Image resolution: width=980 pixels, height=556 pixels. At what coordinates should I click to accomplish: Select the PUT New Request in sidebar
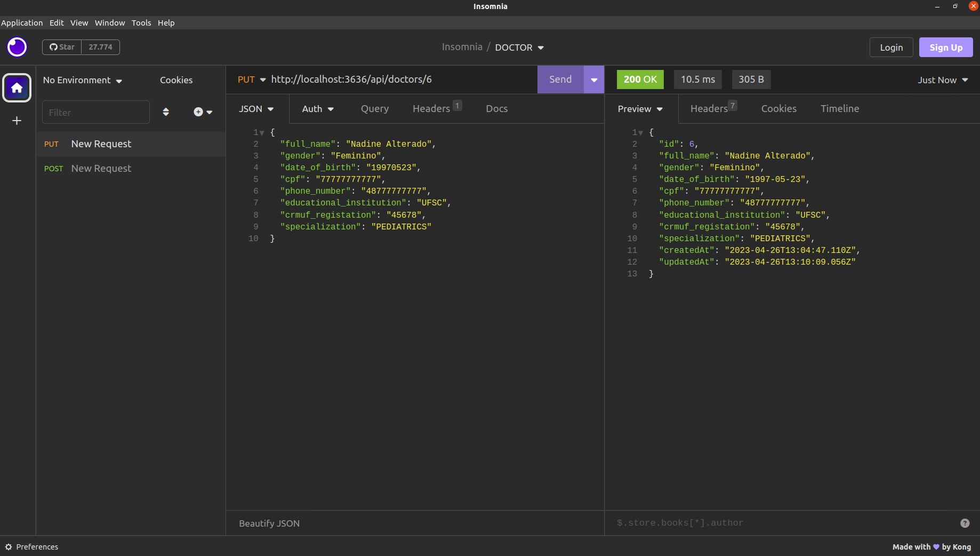coord(131,144)
